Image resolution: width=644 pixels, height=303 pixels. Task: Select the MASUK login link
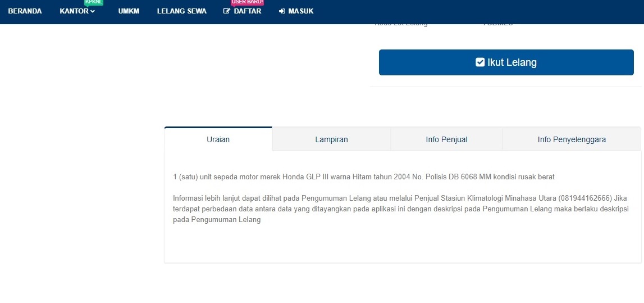pos(300,11)
